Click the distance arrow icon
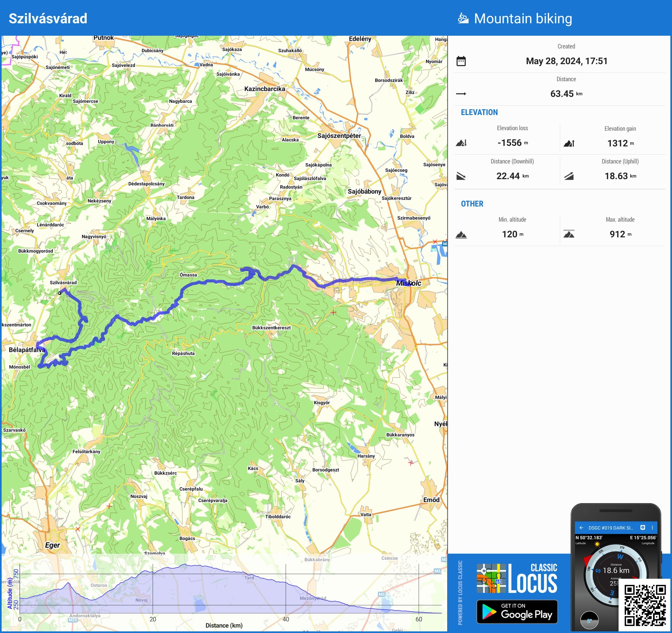Screen dimensions: 672x633 tap(461, 94)
